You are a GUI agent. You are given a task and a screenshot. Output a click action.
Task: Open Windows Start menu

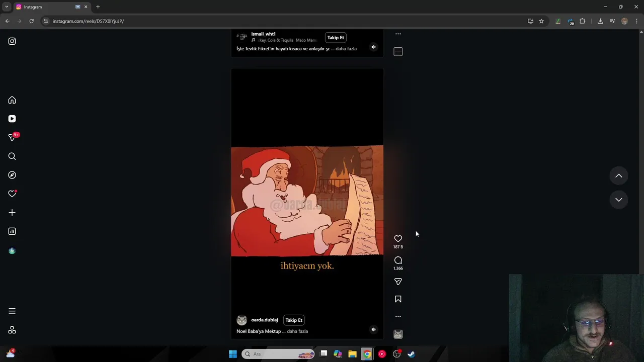click(x=233, y=354)
